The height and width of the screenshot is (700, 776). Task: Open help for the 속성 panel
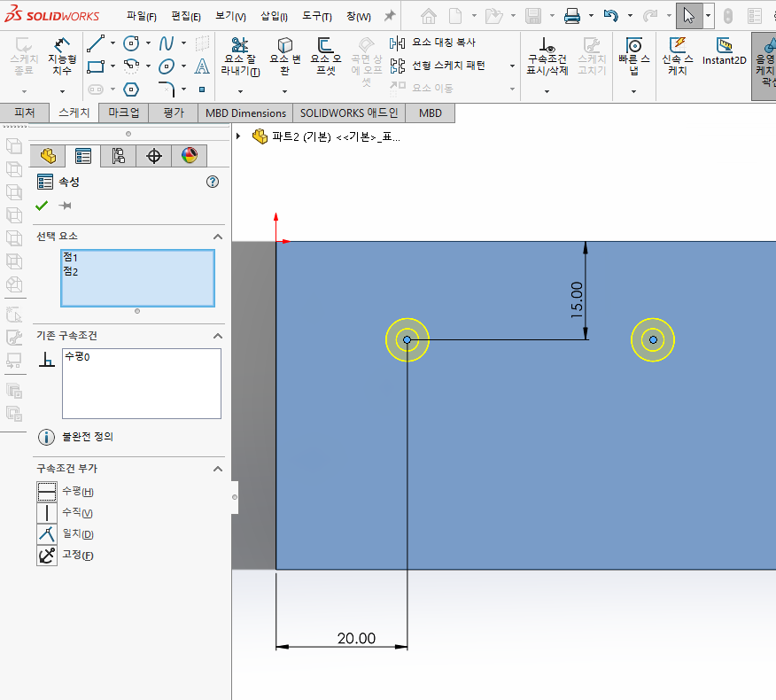pyautogui.click(x=213, y=182)
